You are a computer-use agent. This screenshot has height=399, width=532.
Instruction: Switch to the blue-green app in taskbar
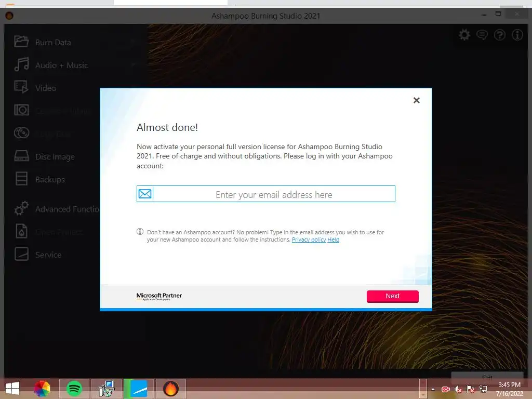(x=139, y=389)
